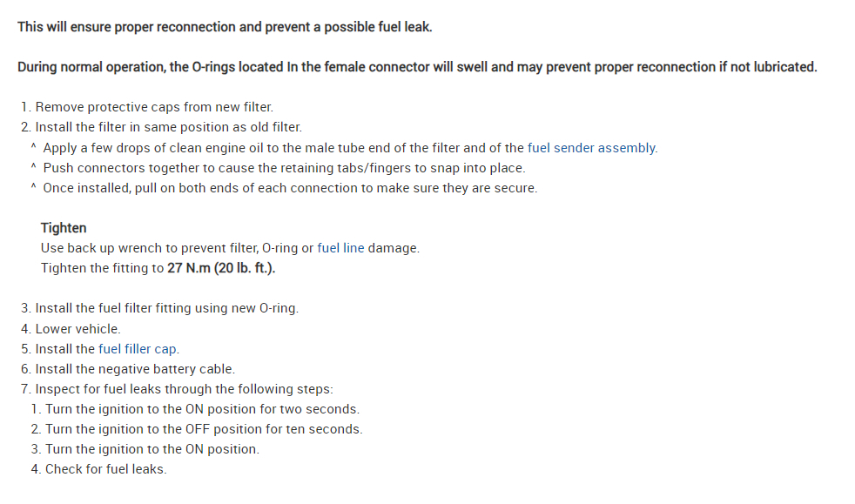Click the 'Lower vehicle' step
Viewport: 855px width, 504px height.
[77, 329]
